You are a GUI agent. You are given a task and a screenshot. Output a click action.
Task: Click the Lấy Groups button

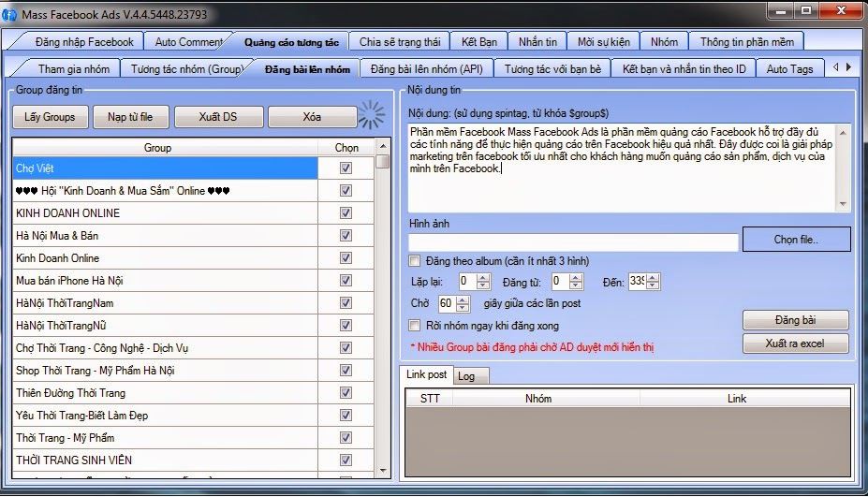50,117
